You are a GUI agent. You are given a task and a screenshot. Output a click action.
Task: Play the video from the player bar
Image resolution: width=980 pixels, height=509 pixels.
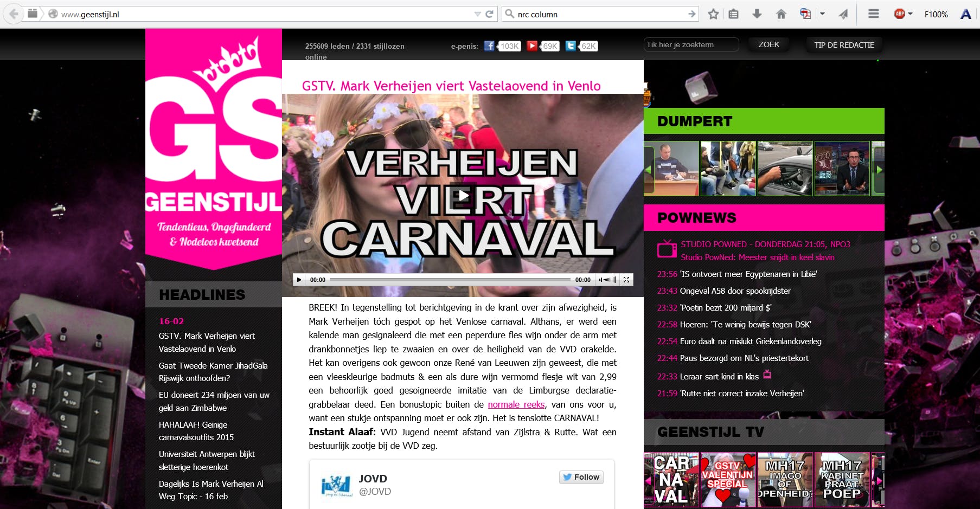pos(299,280)
